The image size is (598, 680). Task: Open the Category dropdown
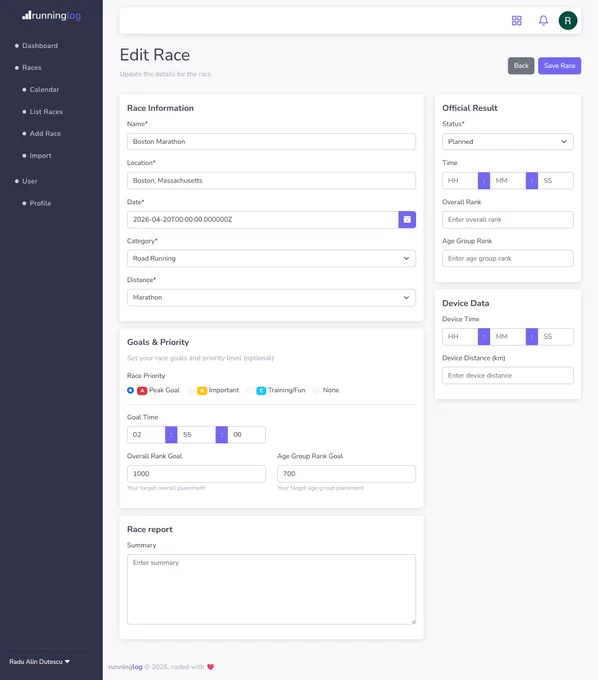pos(271,258)
